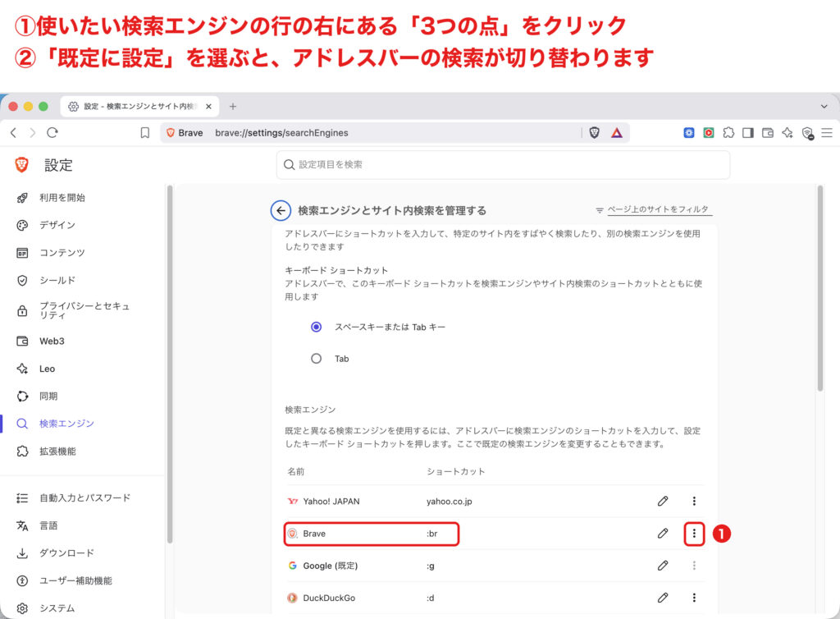
Task: Select the Tab radio option
Action: click(x=317, y=359)
